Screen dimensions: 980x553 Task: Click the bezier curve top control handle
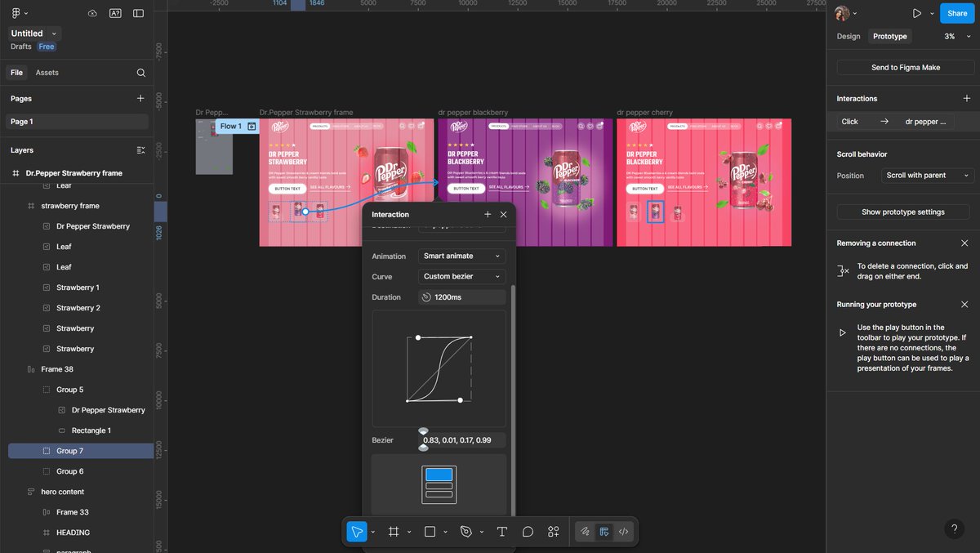coord(418,337)
